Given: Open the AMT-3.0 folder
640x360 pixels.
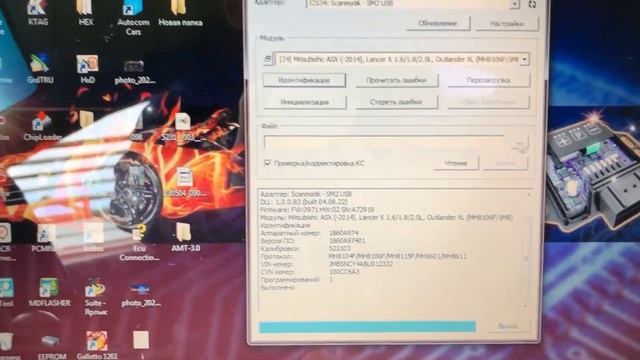Looking at the screenshot, I should tap(185, 237).
